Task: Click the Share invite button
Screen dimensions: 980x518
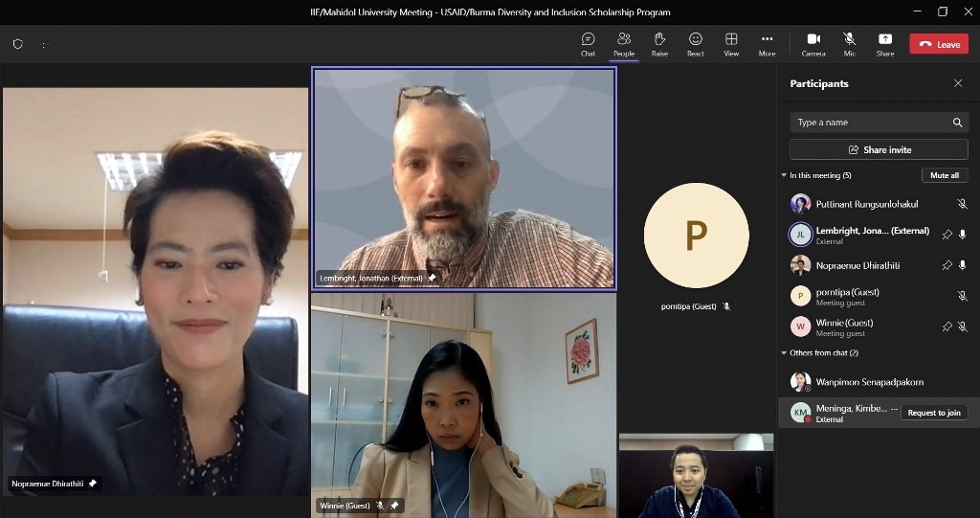Action: 879,150
